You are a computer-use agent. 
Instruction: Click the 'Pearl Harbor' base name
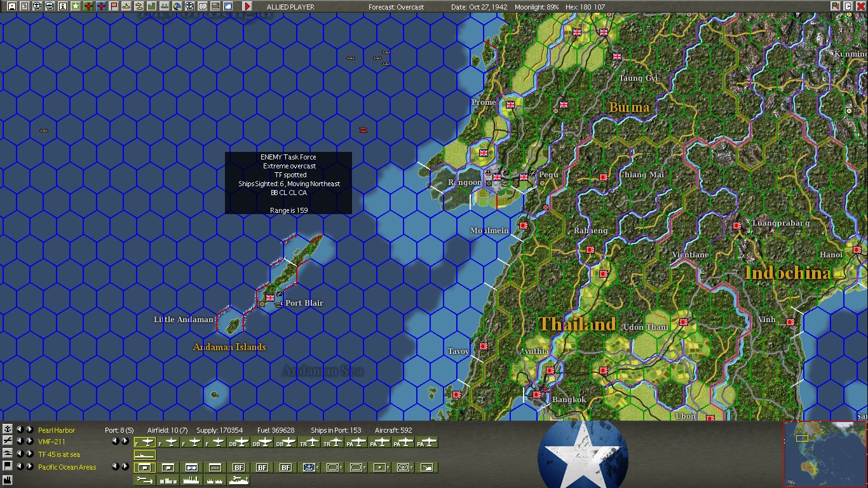click(57, 430)
